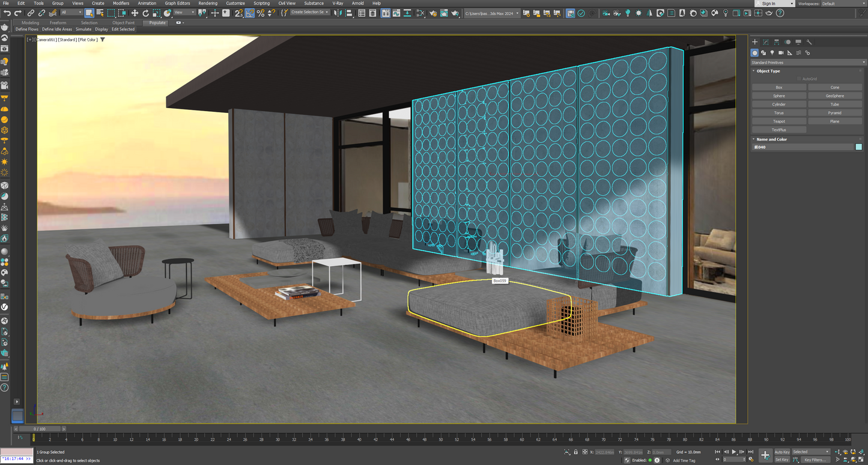Activate the Select and Scale tool
The image size is (868, 465).
[156, 13]
